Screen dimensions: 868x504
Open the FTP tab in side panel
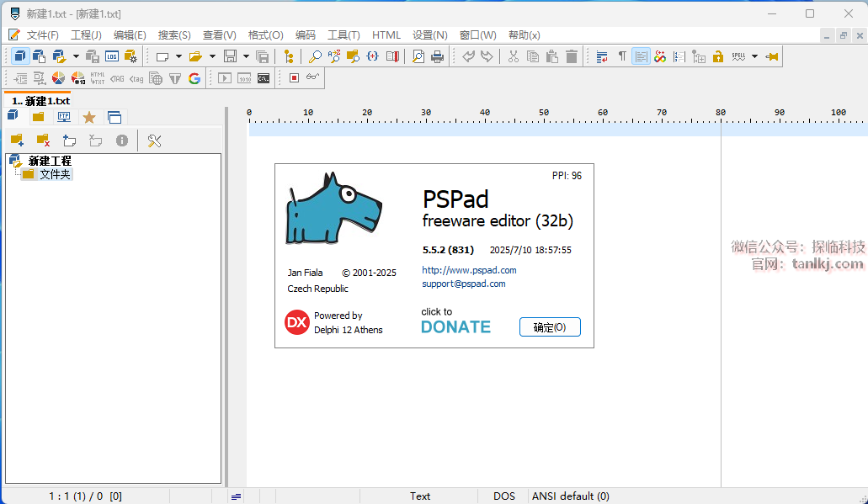click(x=63, y=117)
